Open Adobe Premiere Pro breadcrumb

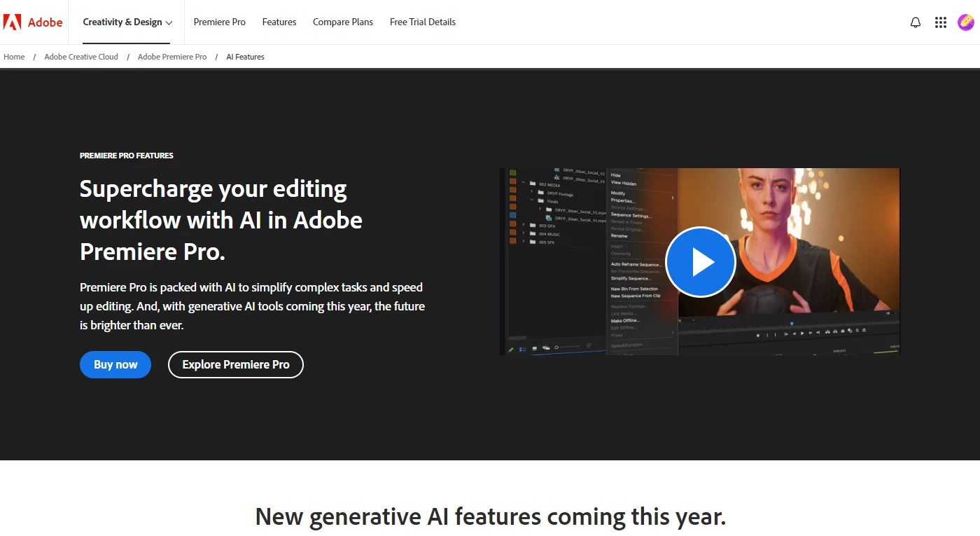[172, 57]
